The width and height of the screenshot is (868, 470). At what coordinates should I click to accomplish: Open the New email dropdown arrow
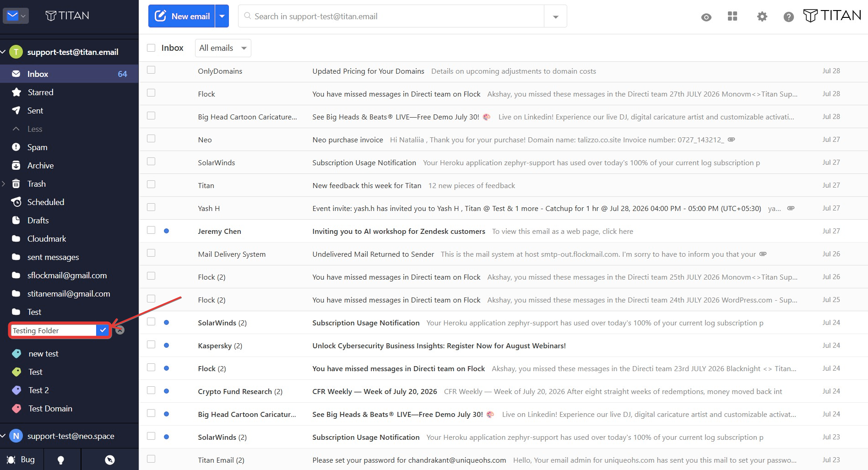222,16
